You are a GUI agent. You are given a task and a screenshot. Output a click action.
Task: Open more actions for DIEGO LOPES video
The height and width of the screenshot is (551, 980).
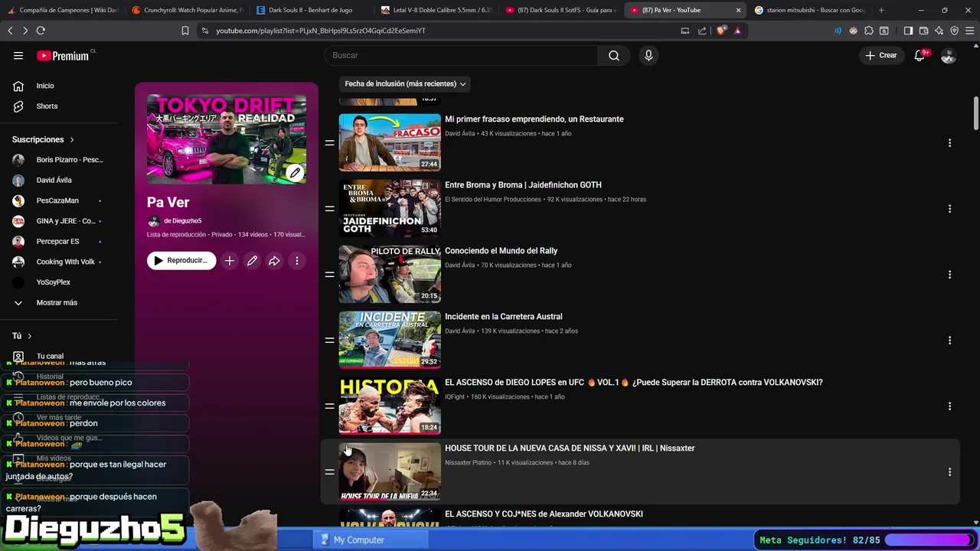click(x=949, y=406)
